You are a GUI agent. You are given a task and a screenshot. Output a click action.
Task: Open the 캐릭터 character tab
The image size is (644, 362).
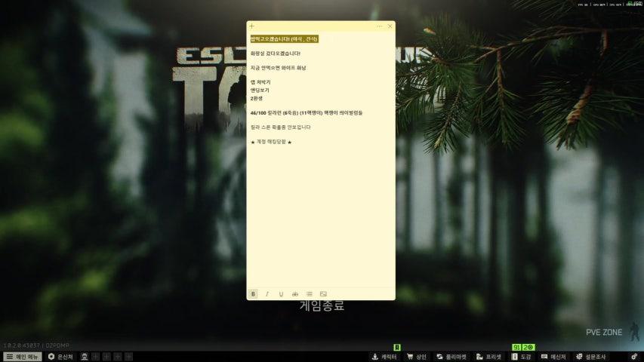coord(384,357)
